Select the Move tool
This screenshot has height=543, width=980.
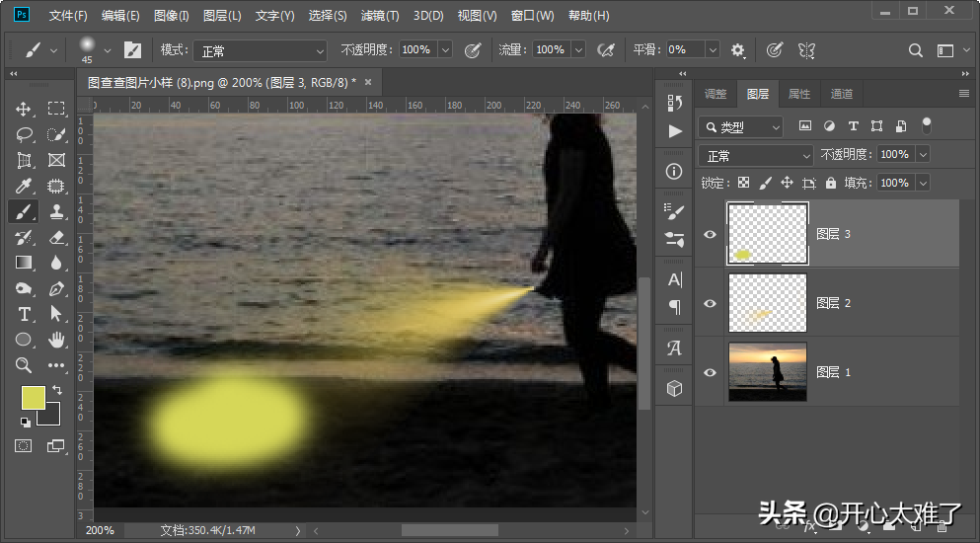click(24, 109)
